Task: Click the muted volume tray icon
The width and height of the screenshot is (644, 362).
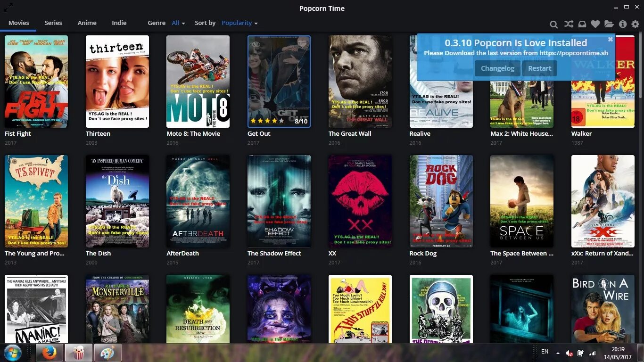Action: (x=570, y=353)
